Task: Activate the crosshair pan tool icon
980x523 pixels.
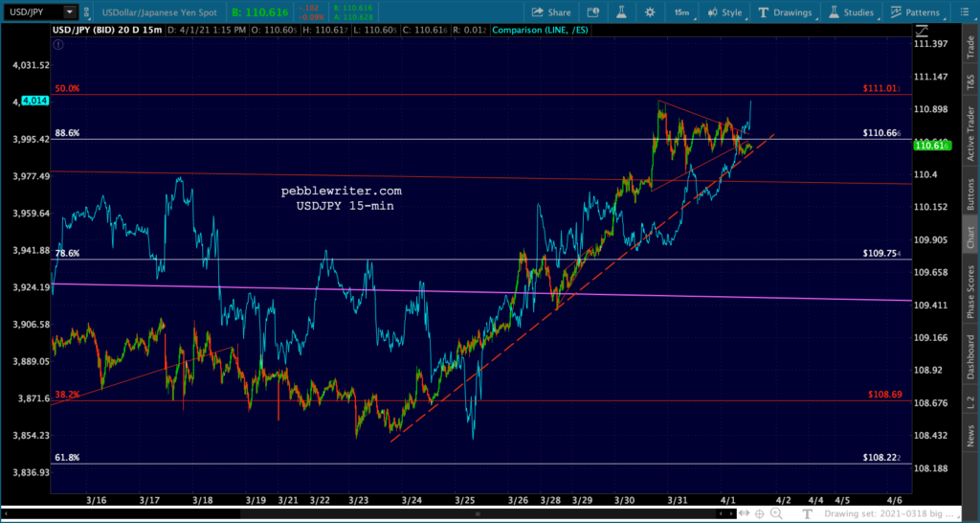Action: 759,513
